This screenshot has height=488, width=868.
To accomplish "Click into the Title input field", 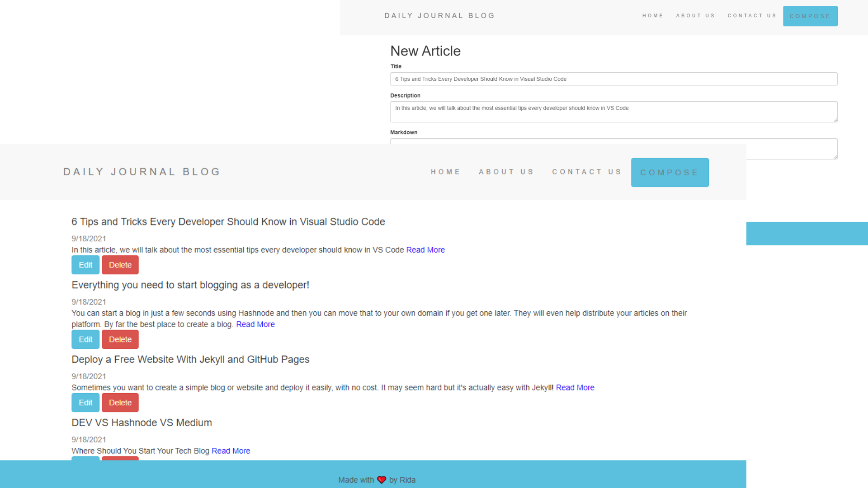I will click(613, 79).
